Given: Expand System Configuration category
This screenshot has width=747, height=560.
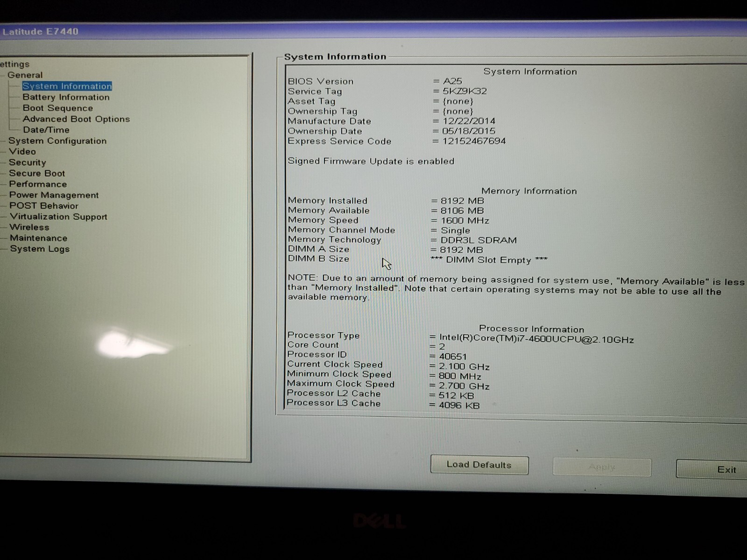Looking at the screenshot, I should [x=57, y=141].
